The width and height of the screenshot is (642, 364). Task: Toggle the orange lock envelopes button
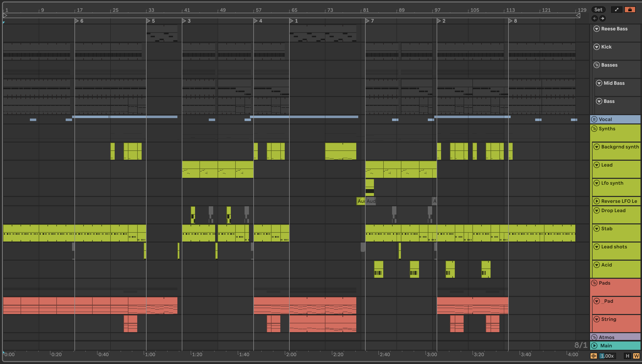[x=630, y=10]
